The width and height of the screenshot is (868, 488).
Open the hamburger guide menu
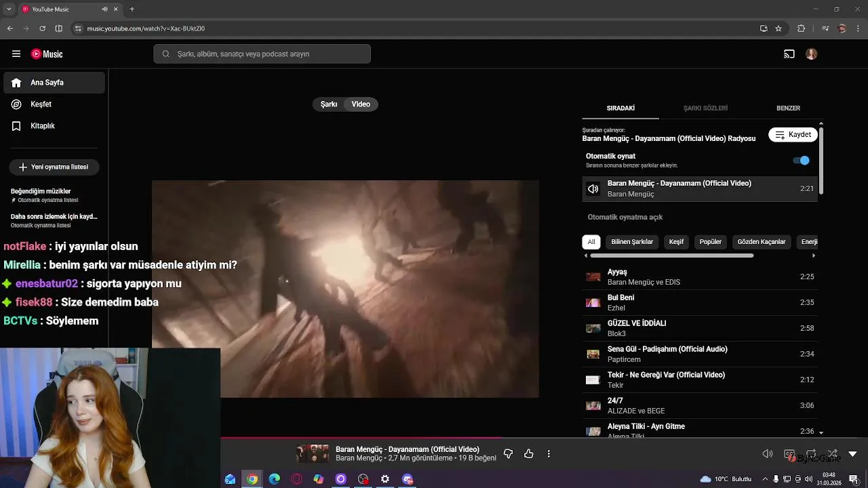click(x=16, y=54)
